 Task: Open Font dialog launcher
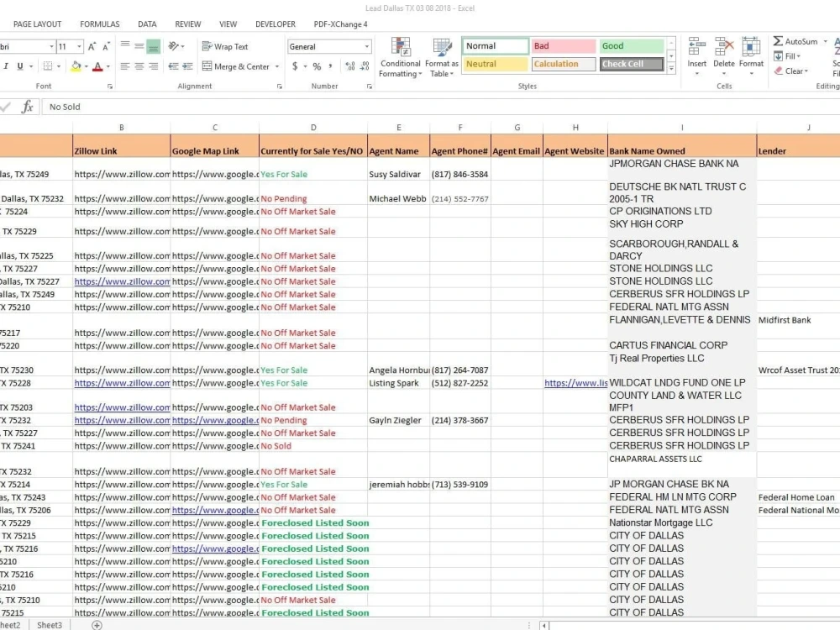pos(110,87)
